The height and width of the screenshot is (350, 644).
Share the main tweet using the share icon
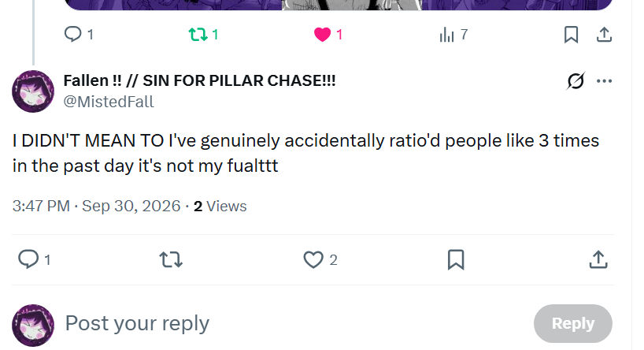point(598,260)
